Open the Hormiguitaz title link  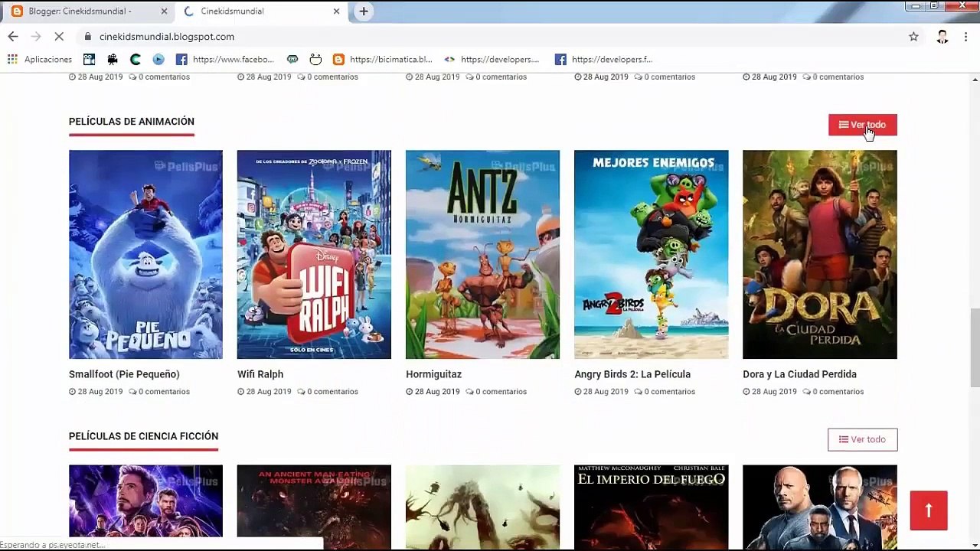[x=433, y=374]
